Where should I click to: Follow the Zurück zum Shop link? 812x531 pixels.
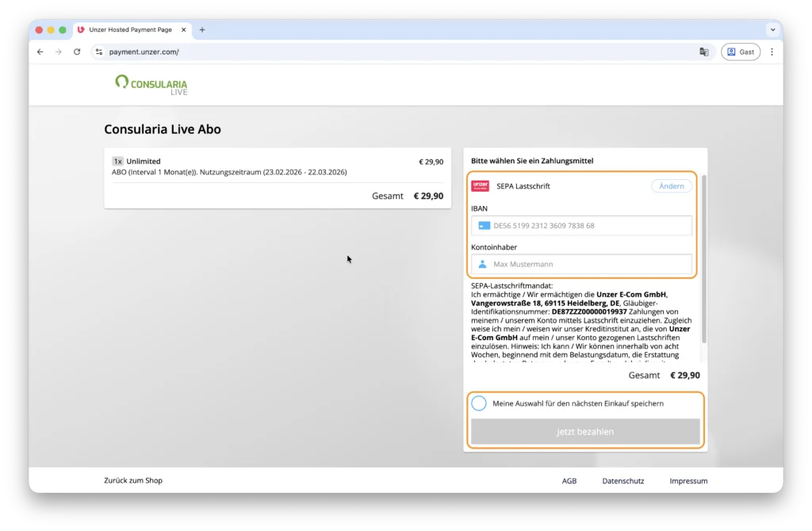(x=133, y=480)
